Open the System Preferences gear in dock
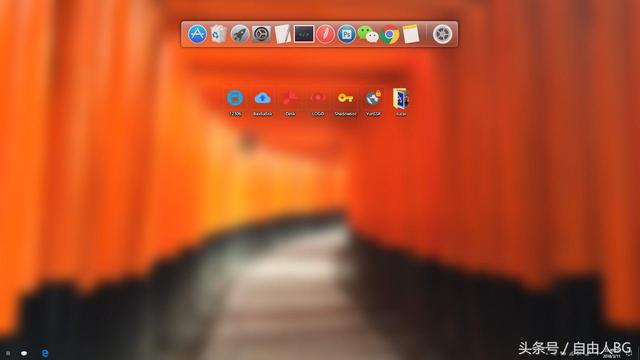 [261, 34]
